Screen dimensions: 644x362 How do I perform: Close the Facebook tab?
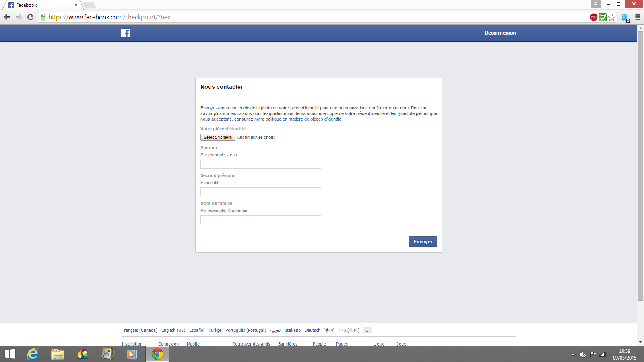(76, 5)
